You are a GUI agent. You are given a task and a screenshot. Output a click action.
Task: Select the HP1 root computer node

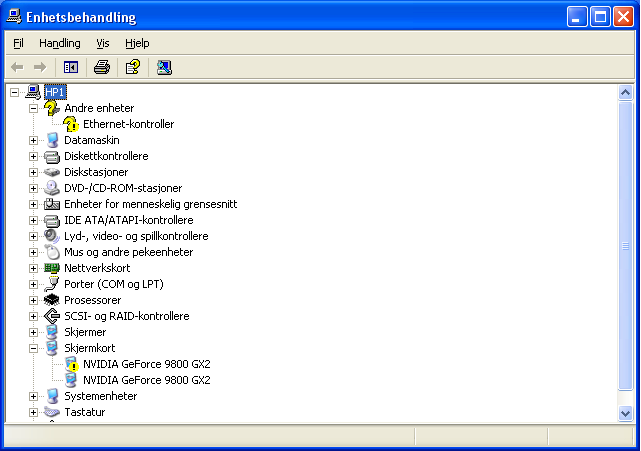pyautogui.click(x=55, y=92)
